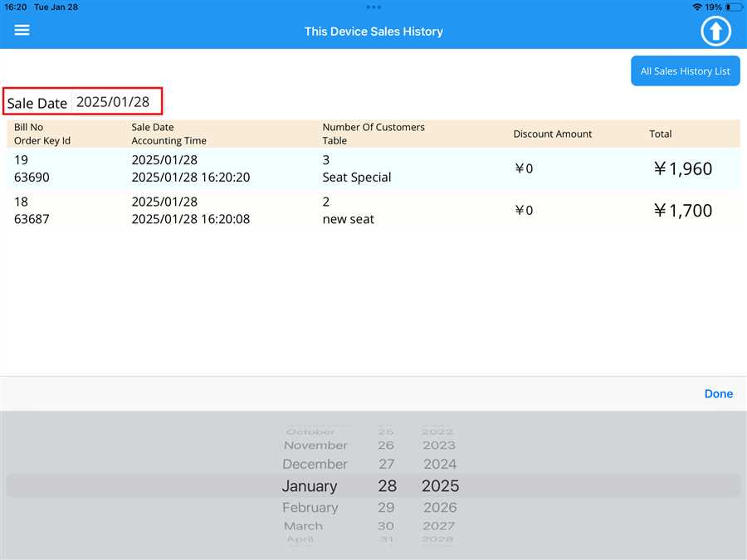This screenshot has height=560, width=747.
Task: Select February in the month wheel
Action: [310, 508]
